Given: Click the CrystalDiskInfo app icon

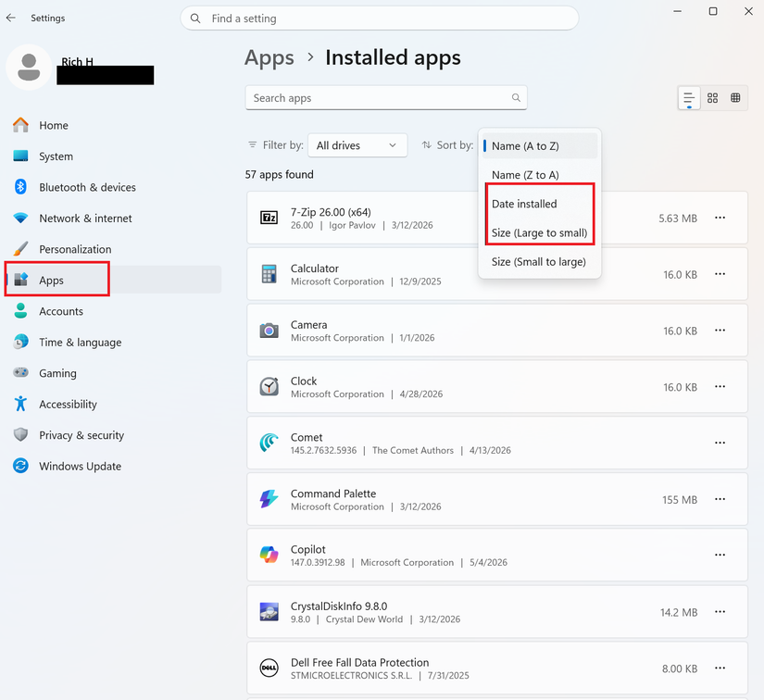Looking at the screenshot, I should point(269,612).
